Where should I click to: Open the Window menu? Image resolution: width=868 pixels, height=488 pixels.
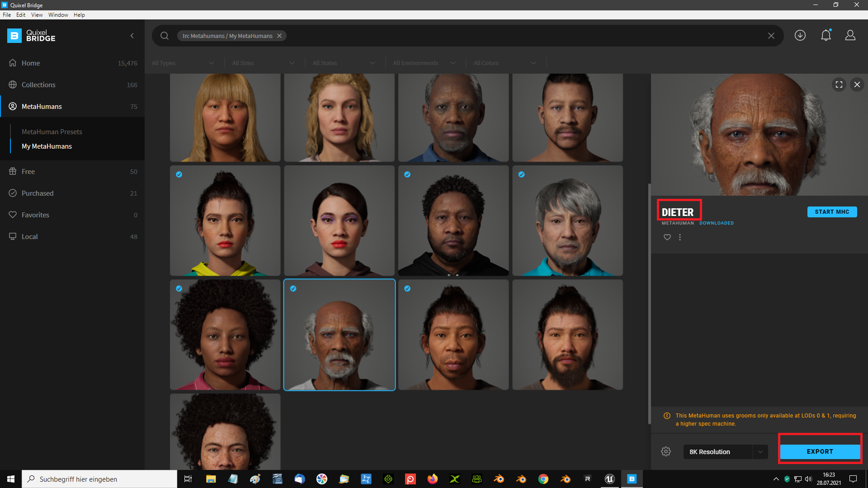pyautogui.click(x=58, y=15)
